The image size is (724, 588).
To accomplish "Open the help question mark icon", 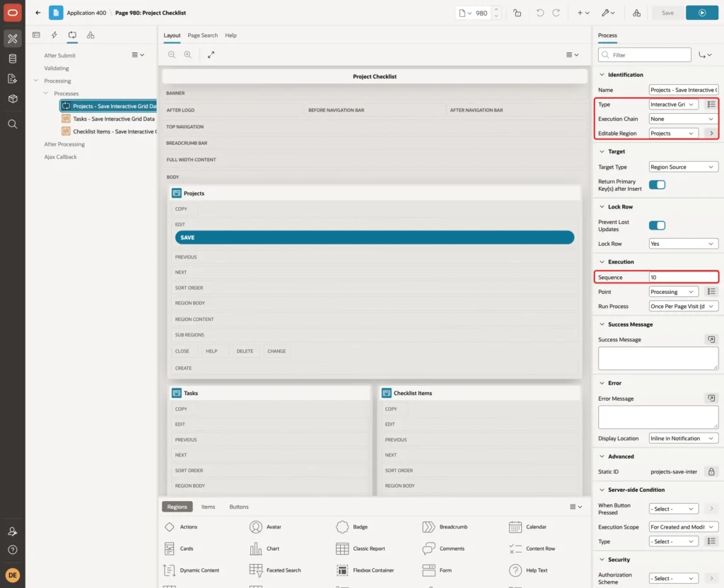I will tap(13, 550).
